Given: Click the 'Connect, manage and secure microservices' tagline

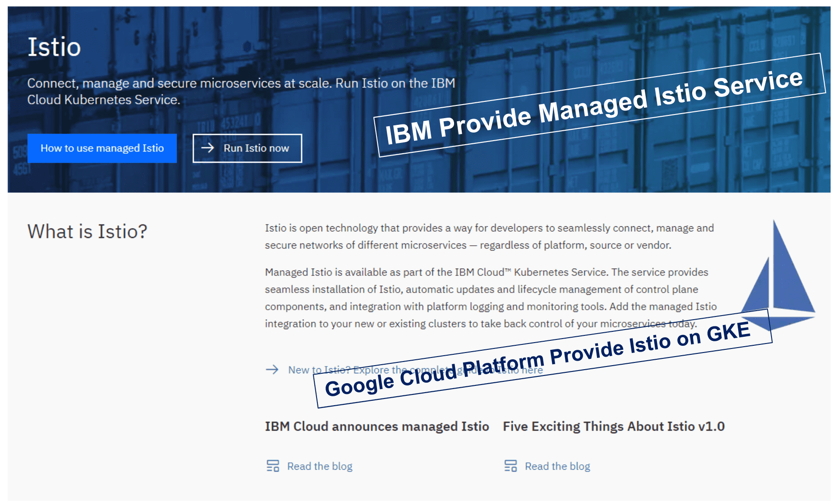Looking at the screenshot, I should click(241, 92).
